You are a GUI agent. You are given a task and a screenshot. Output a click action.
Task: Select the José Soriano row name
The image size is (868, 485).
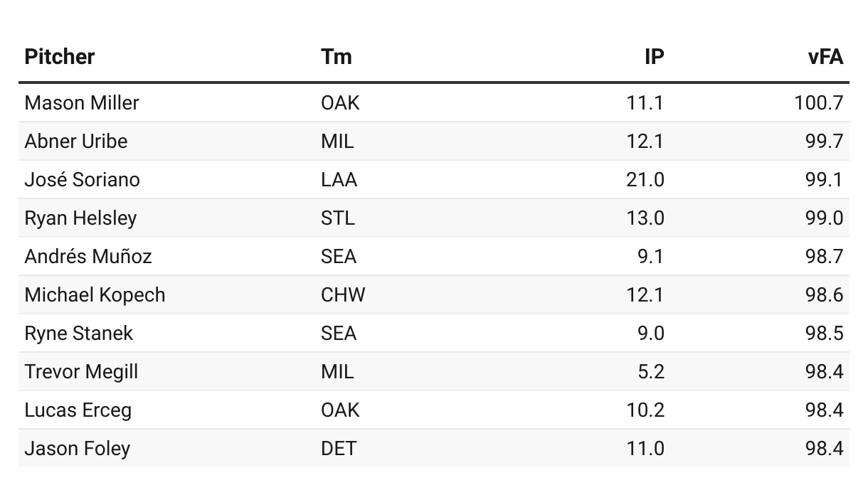(82, 180)
